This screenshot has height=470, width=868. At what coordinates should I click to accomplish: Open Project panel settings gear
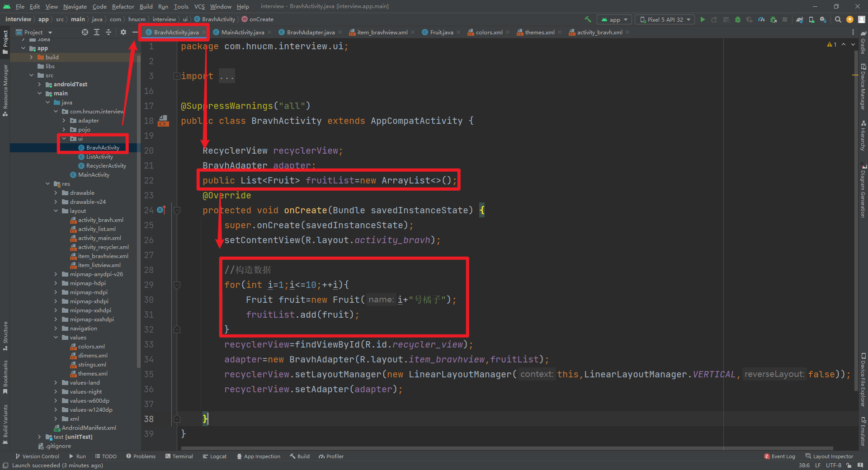[x=123, y=32]
